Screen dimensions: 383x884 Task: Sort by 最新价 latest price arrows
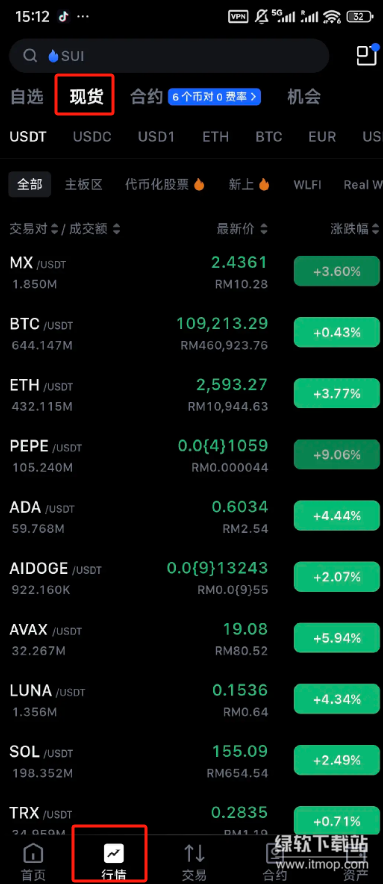pos(263,229)
